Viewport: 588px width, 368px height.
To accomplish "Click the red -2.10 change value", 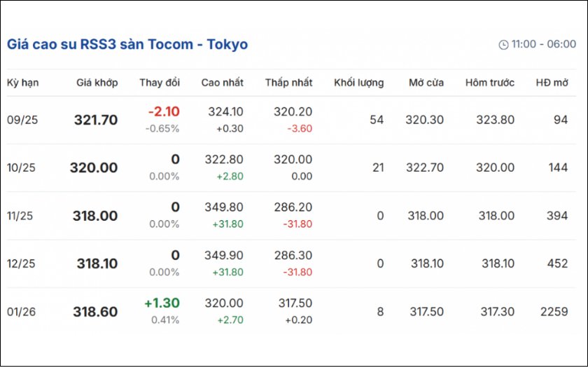I will [164, 111].
